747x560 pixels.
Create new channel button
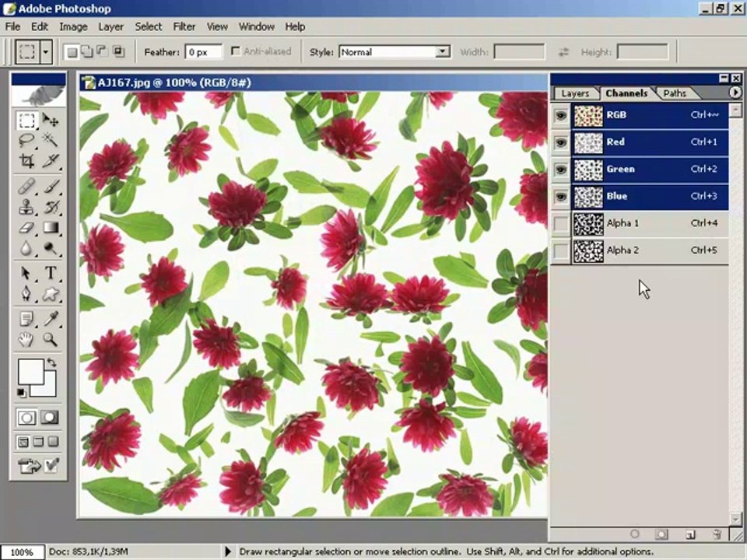pyautogui.click(x=690, y=534)
